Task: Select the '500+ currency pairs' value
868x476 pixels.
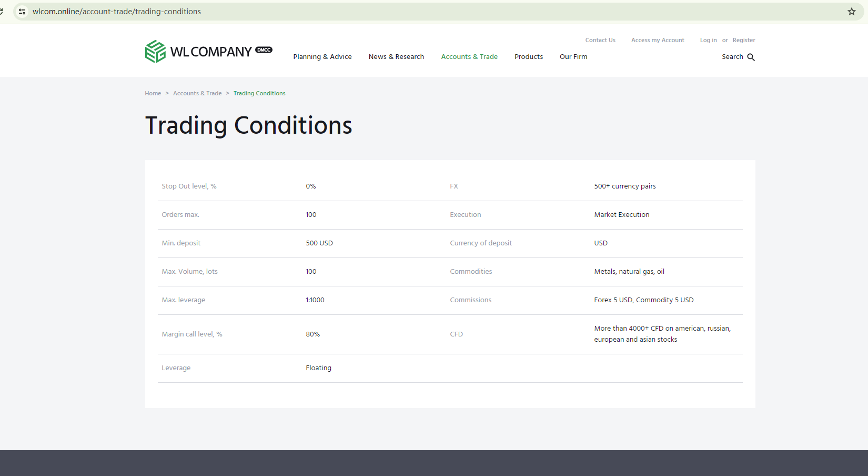Action: click(x=625, y=186)
